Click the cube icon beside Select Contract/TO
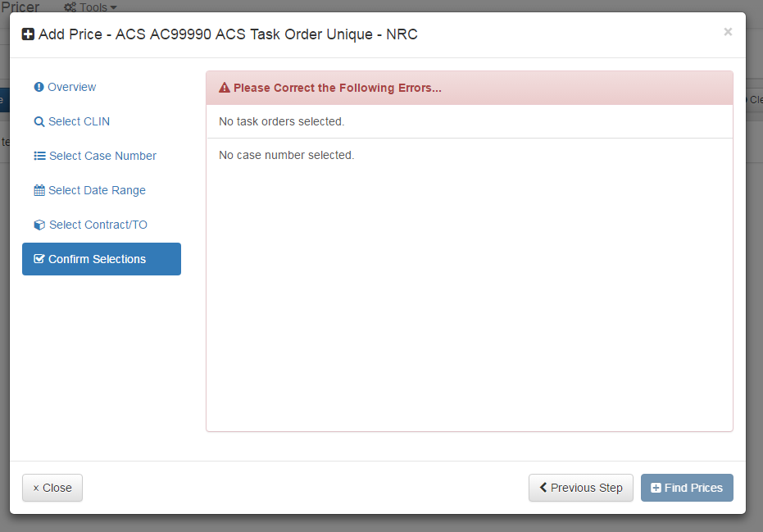This screenshot has height=532, width=763. click(x=39, y=225)
